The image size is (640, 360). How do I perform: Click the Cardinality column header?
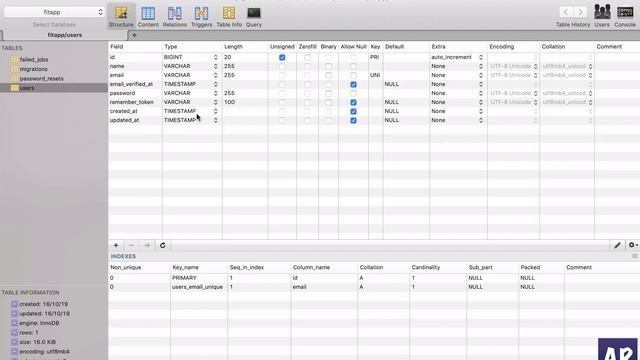tap(438, 267)
